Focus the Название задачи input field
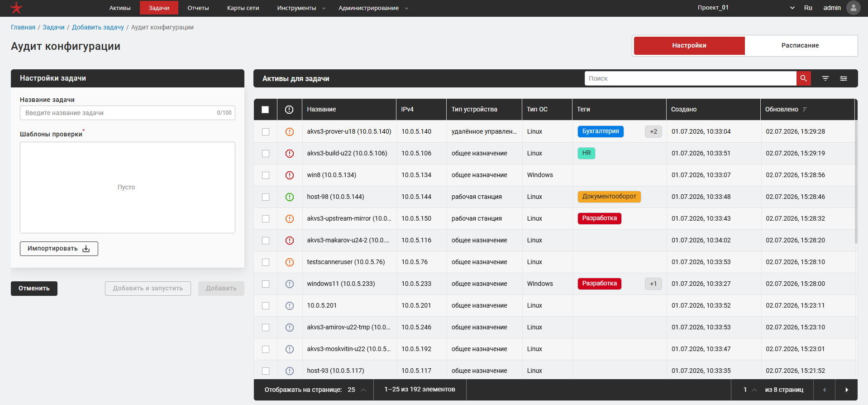Viewport: 868px width, 405px height. click(128, 113)
